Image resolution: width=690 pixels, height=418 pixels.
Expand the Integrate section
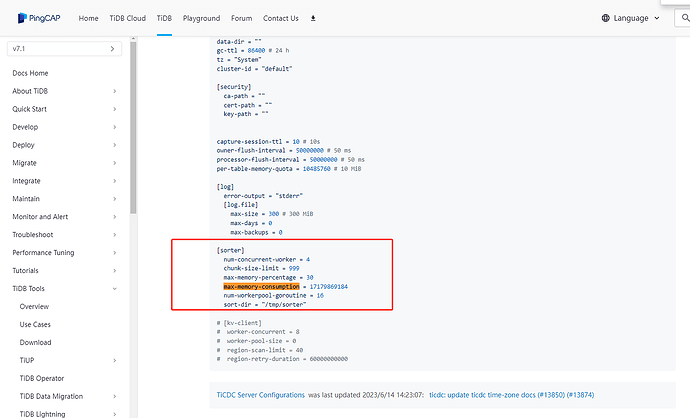point(114,181)
